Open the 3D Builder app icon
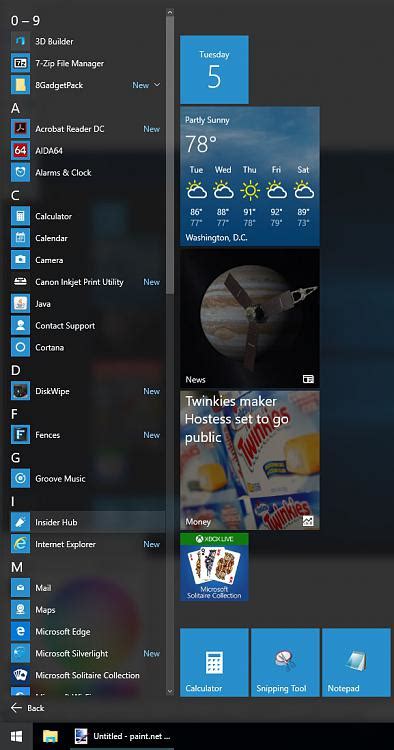 [x=20, y=42]
